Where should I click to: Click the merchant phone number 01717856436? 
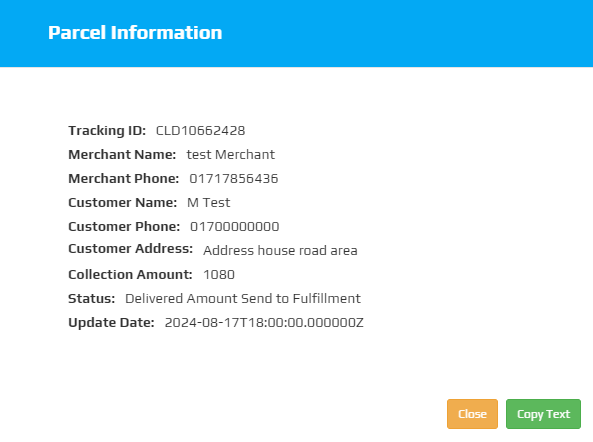(x=234, y=178)
